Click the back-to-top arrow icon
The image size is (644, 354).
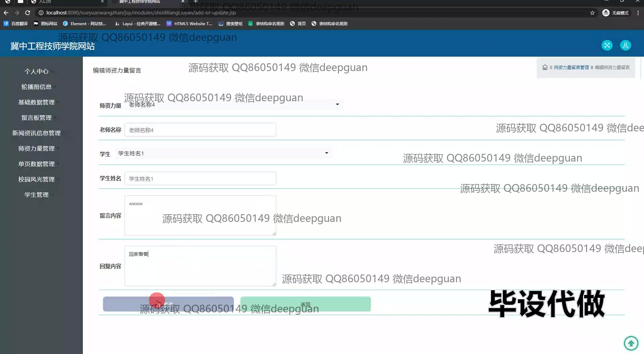coord(631,343)
